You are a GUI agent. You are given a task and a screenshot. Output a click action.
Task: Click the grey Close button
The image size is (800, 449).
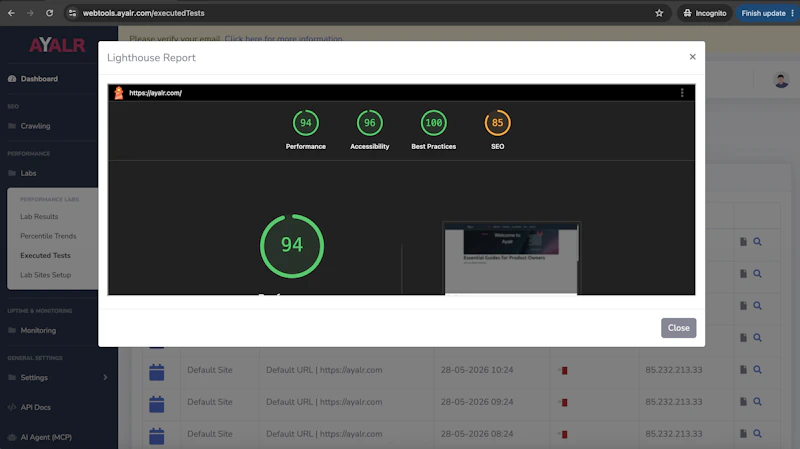pos(679,328)
